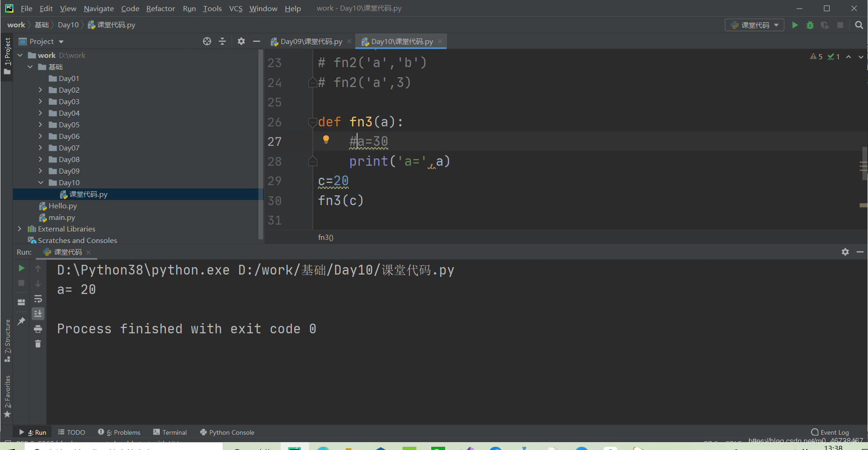Toggle the Structure side panel tab
The image size is (868, 450).
tap(7, 341)
